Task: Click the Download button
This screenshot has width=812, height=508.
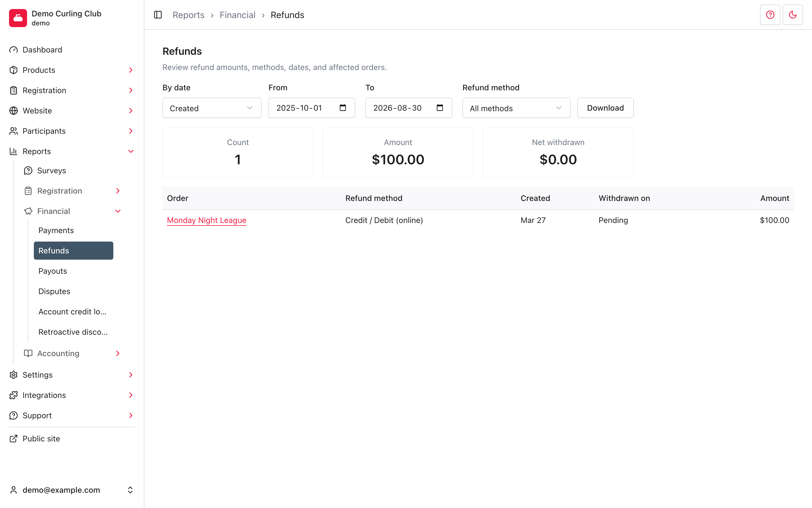Action: 605,108
